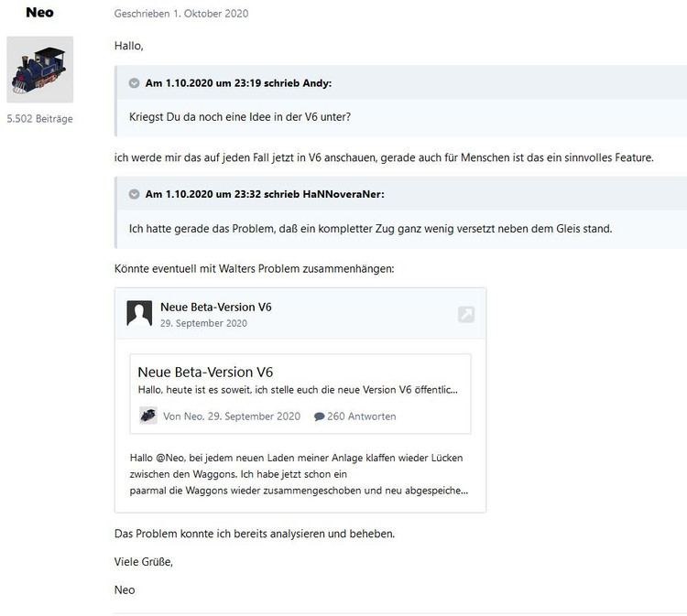This screenshot has width=687, height=616.
Task: Click Neo's locomotive avatar image
Action: point(40,70)
